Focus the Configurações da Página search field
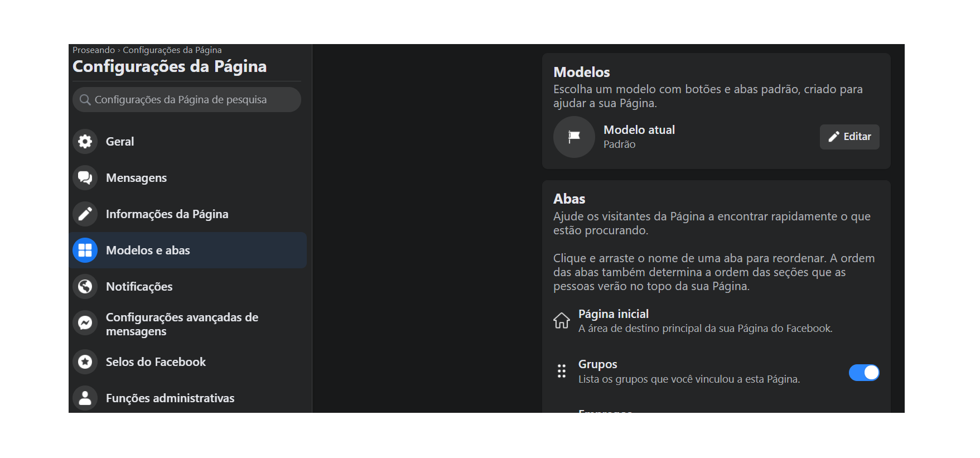 click(x=187, y=100)
